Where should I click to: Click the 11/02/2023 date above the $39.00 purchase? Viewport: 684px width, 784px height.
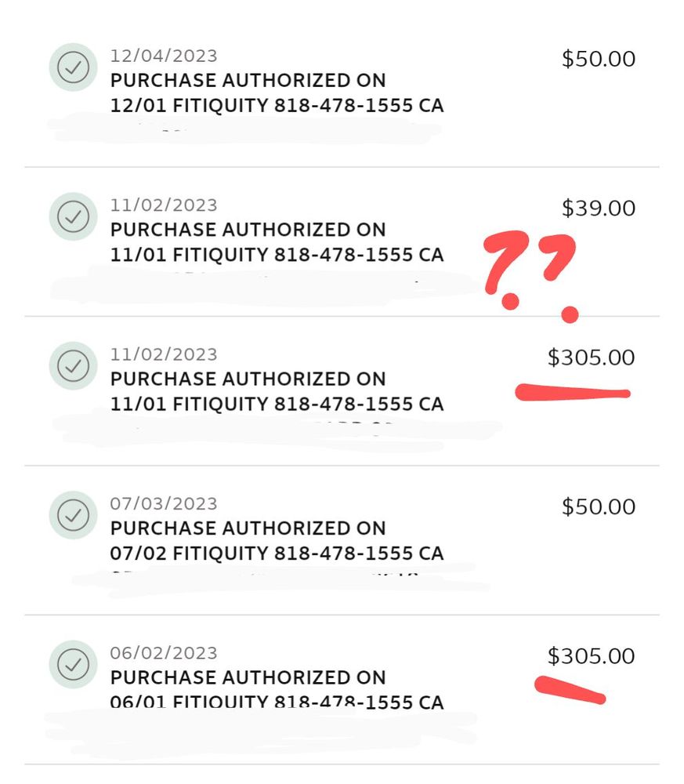tap(164, 205)
